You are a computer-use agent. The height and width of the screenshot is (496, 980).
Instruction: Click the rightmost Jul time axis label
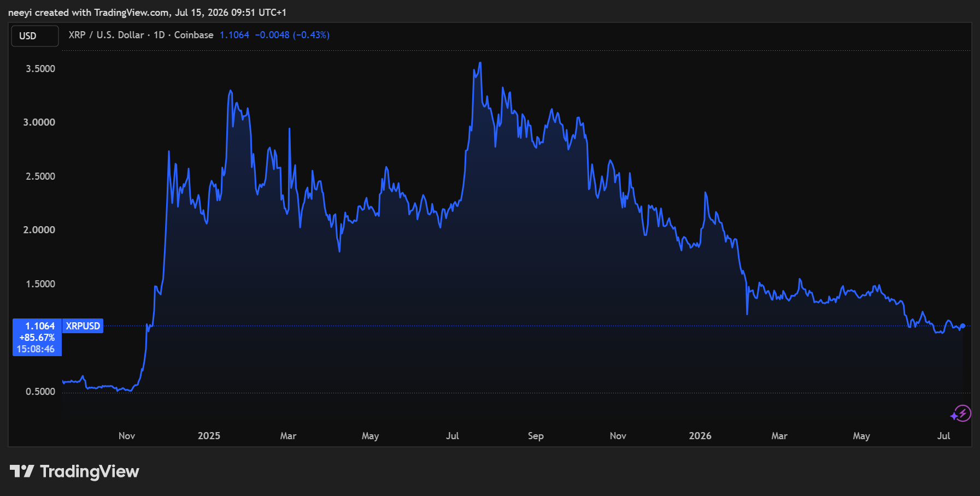pos(943,436)
